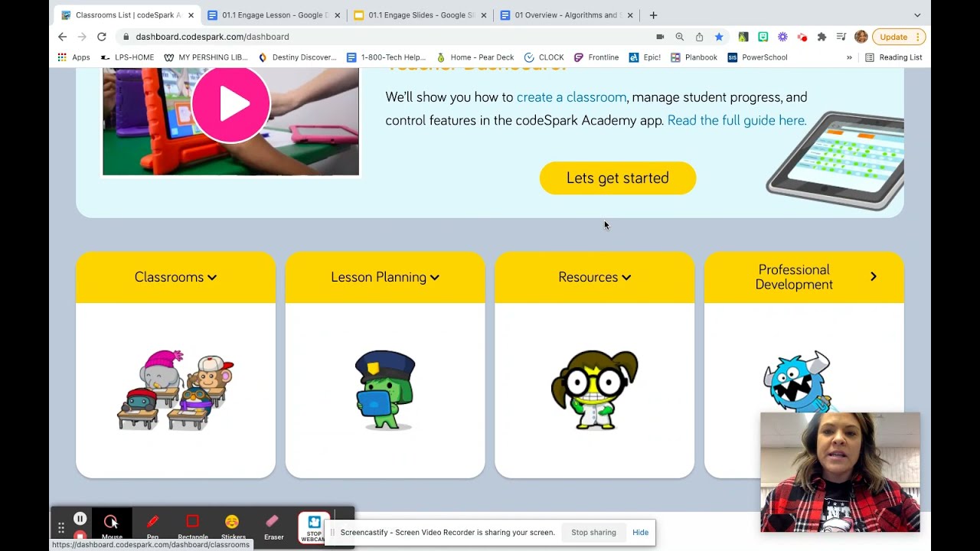Open the LPS-HOME bookmark

click(x=128, y=57)
